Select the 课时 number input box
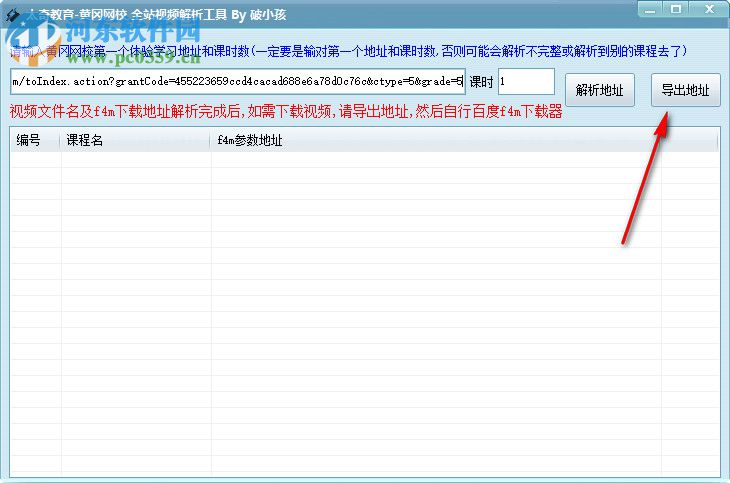This screenshot has width=730, height=483. click(526, 82)
